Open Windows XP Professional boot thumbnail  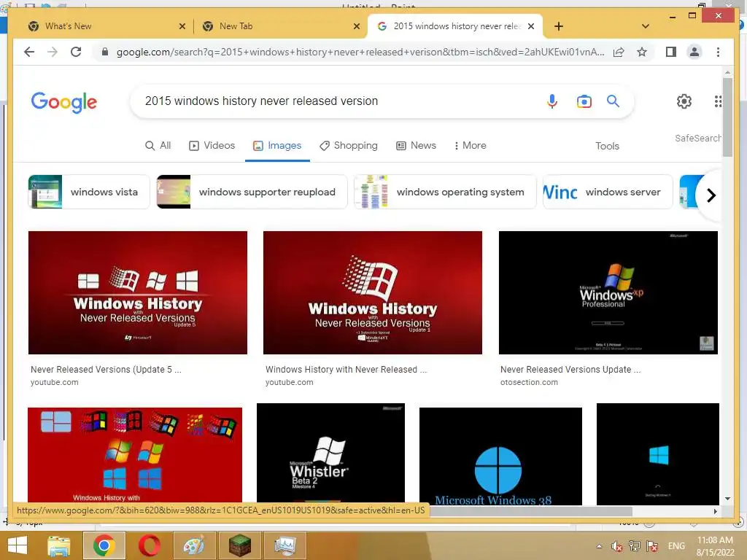608,293
